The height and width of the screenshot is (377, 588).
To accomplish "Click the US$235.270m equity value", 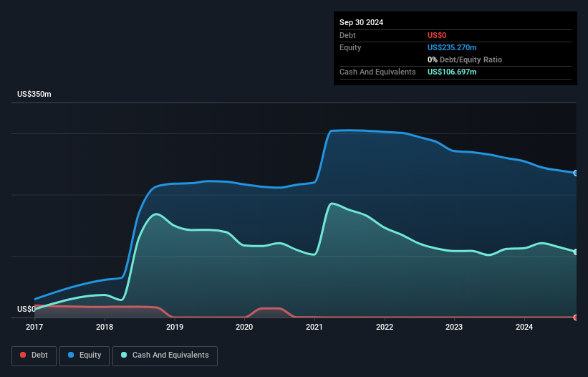I will [x=452, y=47].
